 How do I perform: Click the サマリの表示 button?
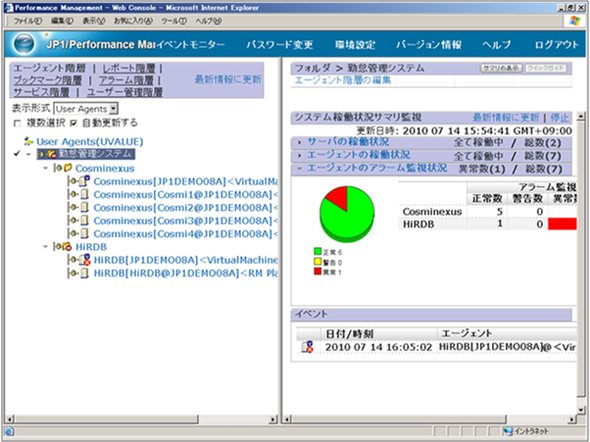click(501, 68)
